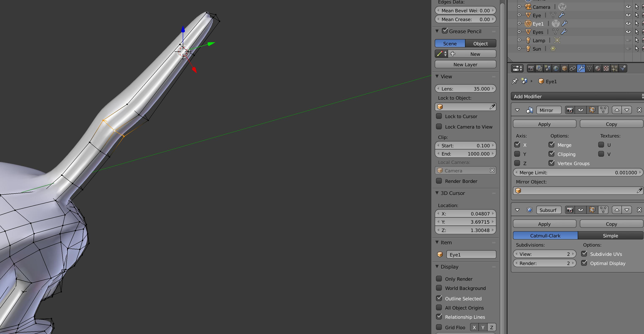Open the Object Data tab (triangle mesh icon)

589,68
